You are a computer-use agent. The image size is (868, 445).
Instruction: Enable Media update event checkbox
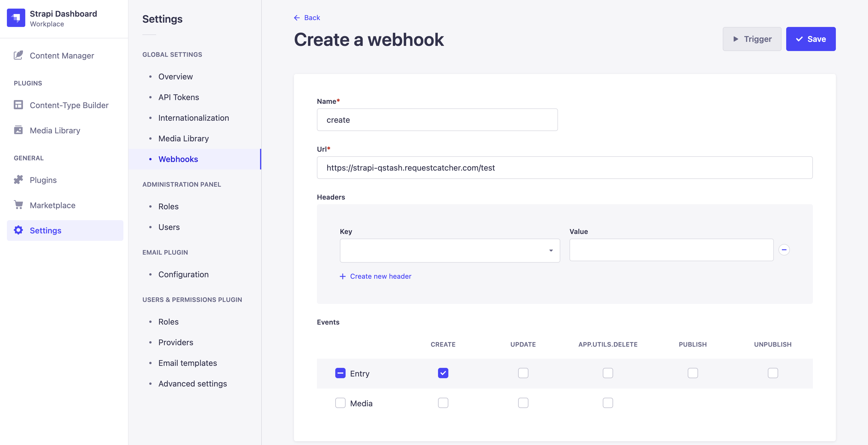523,403
